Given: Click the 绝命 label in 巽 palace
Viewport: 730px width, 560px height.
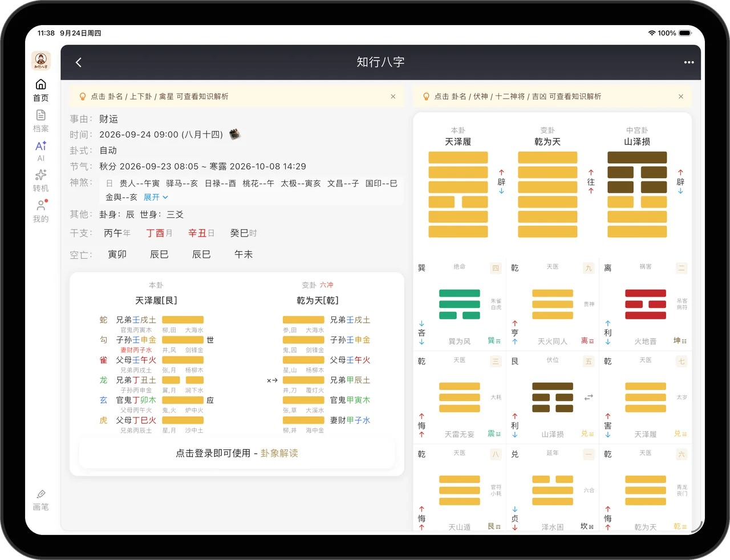Looking at the screenshot, I should pos(460,267).
